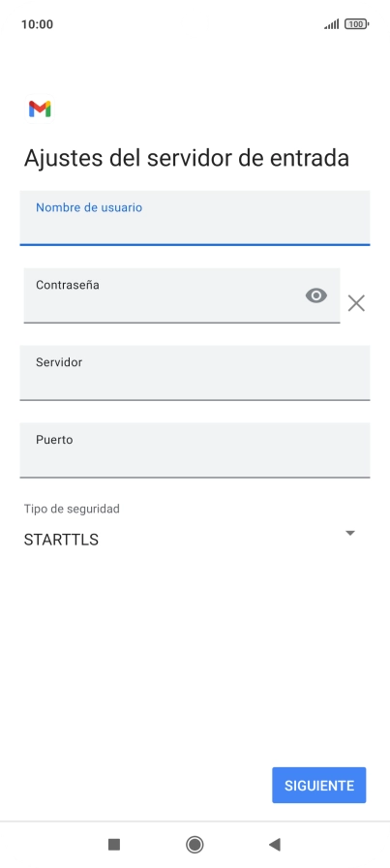This screenshot has height=868, width=390.
Task: Expand the Tipo de seguridad selector label
Action: (x=72, y=509)
